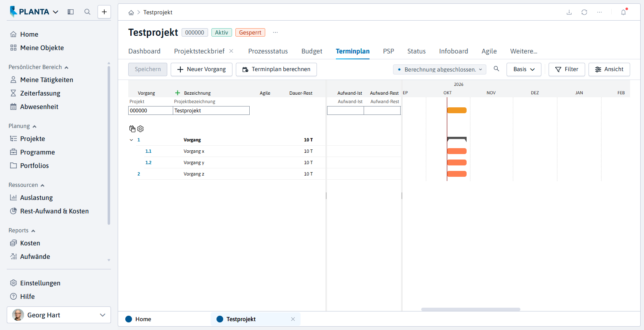Screen dimensions: 644x330
Task: Switch to the PSP tab
Action: tap(388, 51)
